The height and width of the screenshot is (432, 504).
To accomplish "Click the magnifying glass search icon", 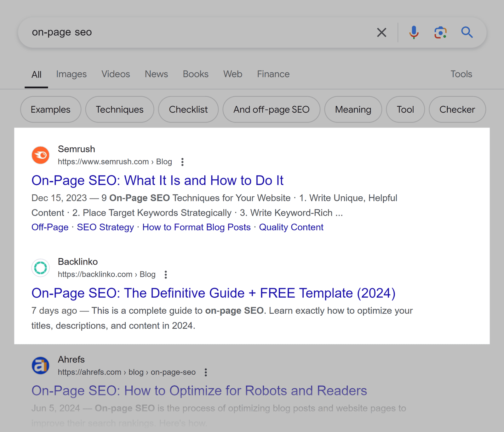I will 467,32.
